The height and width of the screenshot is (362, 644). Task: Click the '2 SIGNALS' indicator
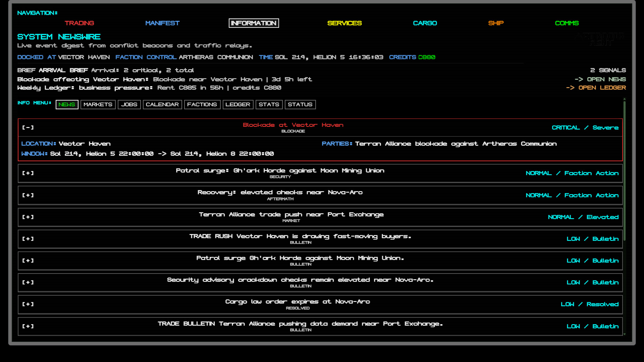[x=608, y=70]
